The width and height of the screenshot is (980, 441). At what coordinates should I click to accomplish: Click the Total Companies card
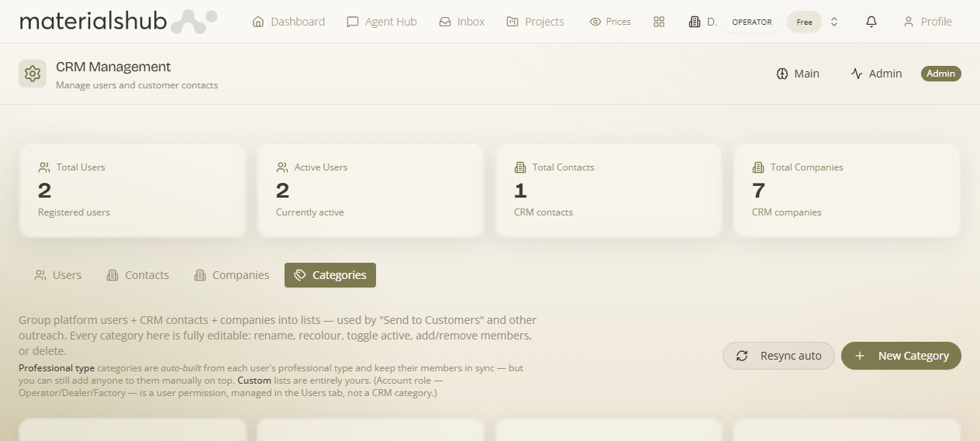[x=847, y=190]
